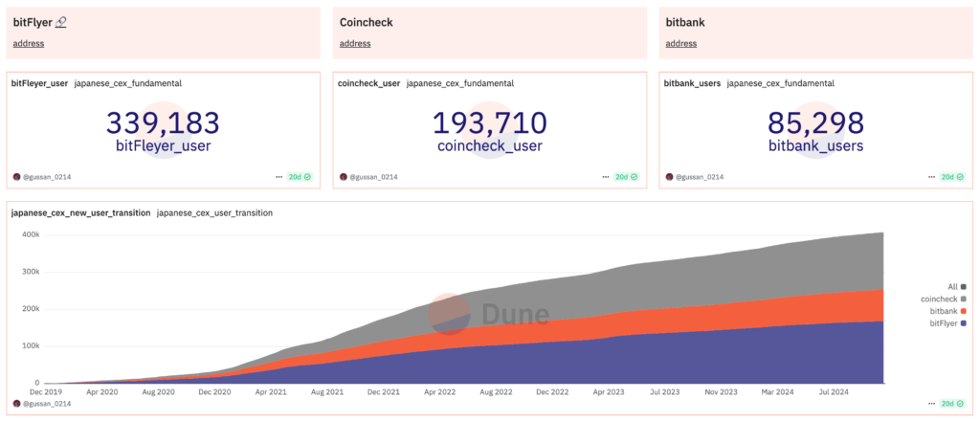Image resolution: width=980 pixels, height=421 pixels.
Task: Click the 20d refresh badge in coincheck_user panel
Action: tap(628, 177)
